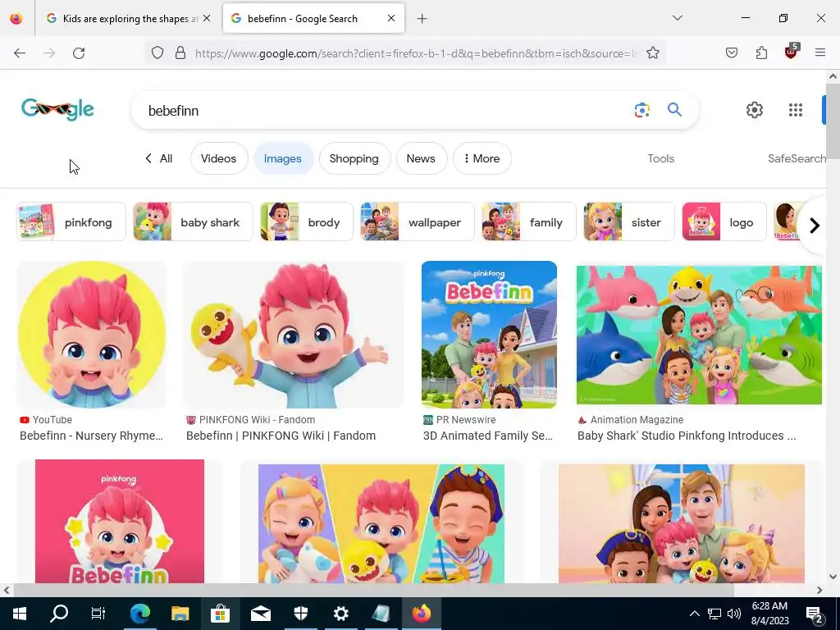Screen dimensions: 840x630
Task: Open Mail app from taskbar
Action: coord(260,614)
